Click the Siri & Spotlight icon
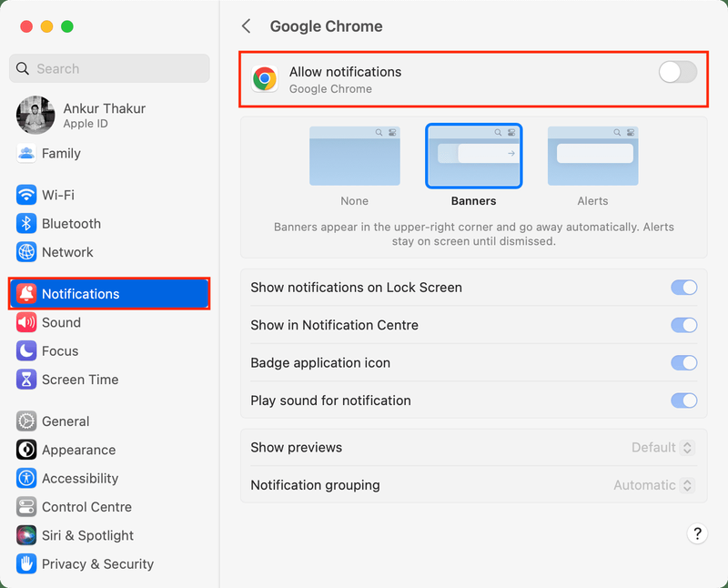The width and height of the screenshot is (728, 588). coord(26,535)
